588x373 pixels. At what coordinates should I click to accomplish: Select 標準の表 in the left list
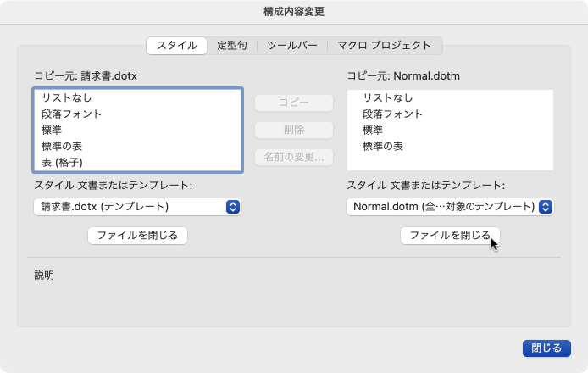(62, 147)
